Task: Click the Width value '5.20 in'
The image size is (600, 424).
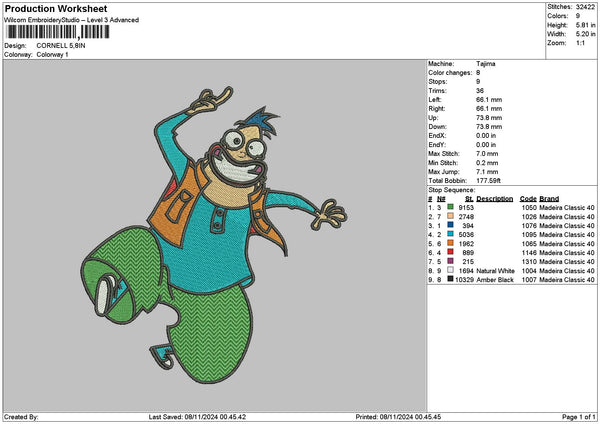Action: click(585, 34)
